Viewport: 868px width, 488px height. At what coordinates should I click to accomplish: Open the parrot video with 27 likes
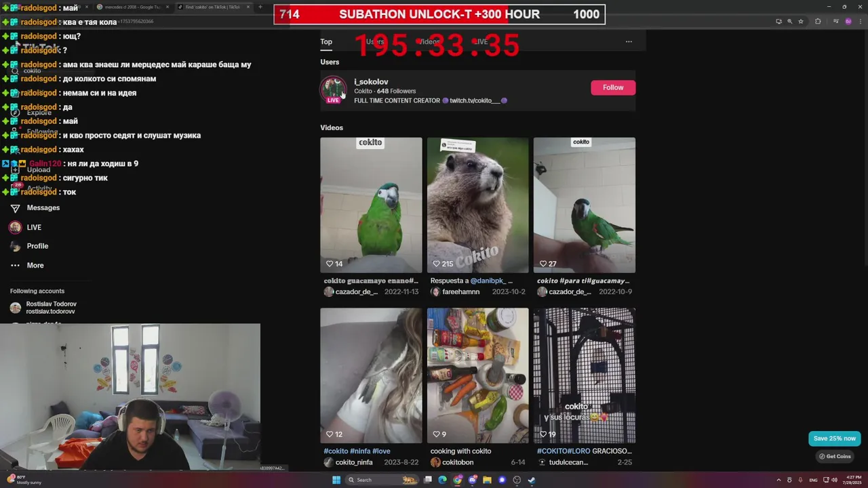(x=584, y=205)
